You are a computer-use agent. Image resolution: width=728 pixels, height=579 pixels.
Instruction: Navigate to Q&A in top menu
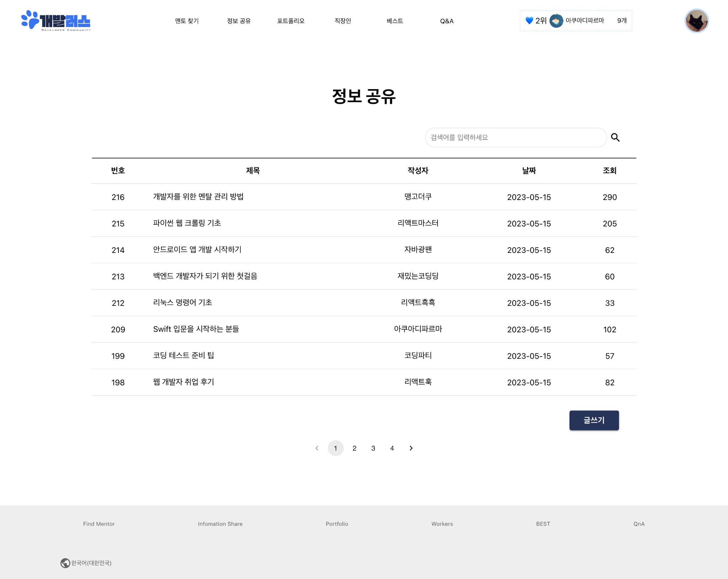(x=446, y=21)
